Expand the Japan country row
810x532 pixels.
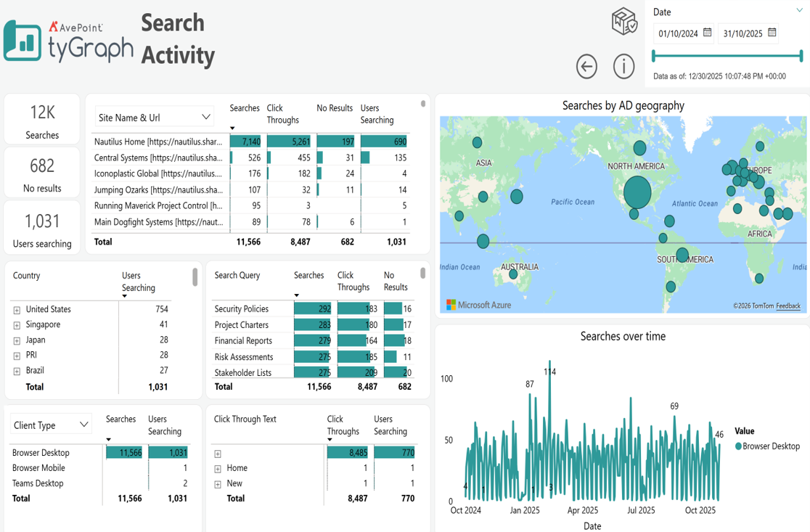[x=17, y=341]
